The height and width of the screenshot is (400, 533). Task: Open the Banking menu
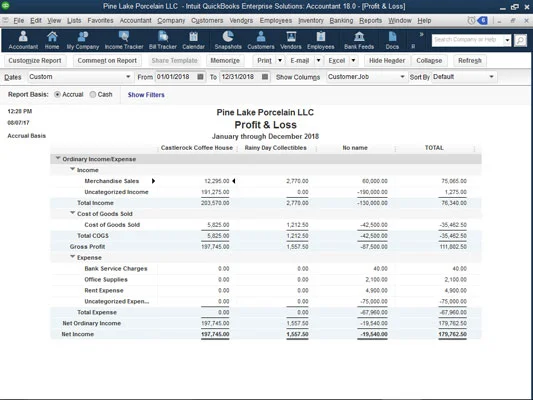pyautogui.click(x=341, y=21)
